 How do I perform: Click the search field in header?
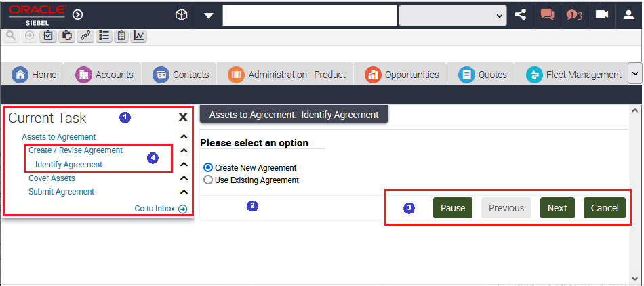(310, 16)
